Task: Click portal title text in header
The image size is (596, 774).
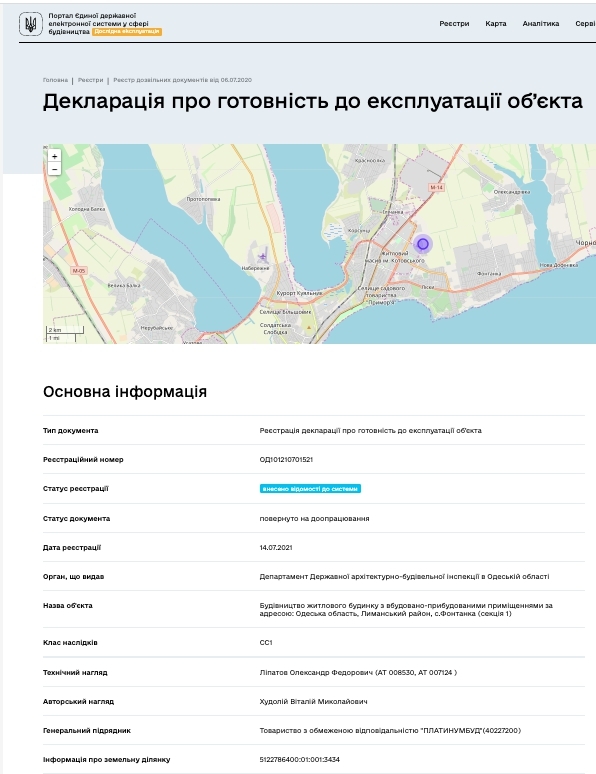Action: tap(98, 23)
